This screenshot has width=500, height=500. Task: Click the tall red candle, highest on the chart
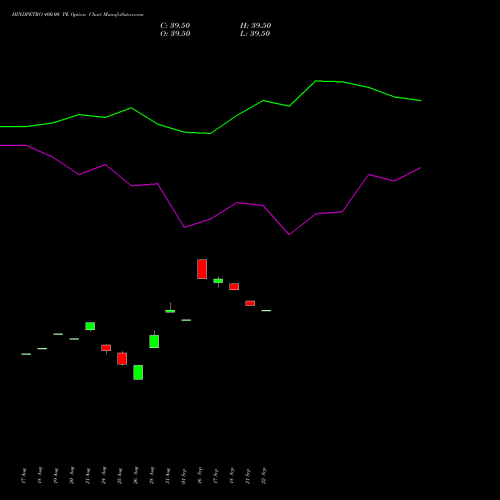tap(202, 269)
